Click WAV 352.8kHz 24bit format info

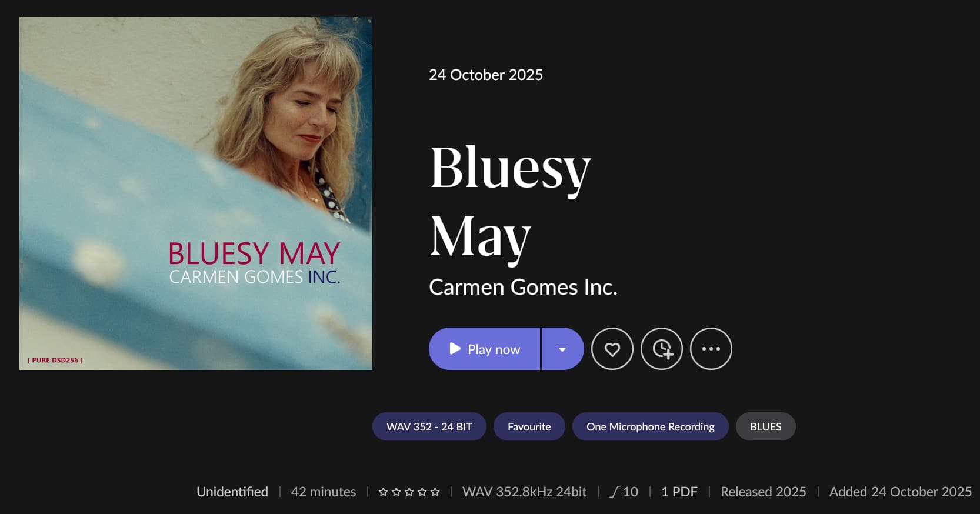click(x=524, y=492)
